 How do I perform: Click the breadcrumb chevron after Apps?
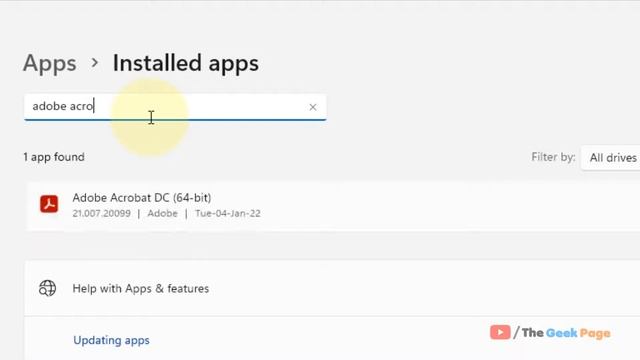coord(95,63)
